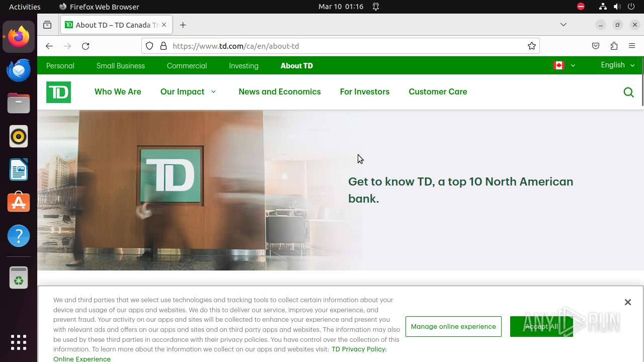Click the padlock site security icon
The height and width of the screenshot is (362, 644).
tap(164, 46)
